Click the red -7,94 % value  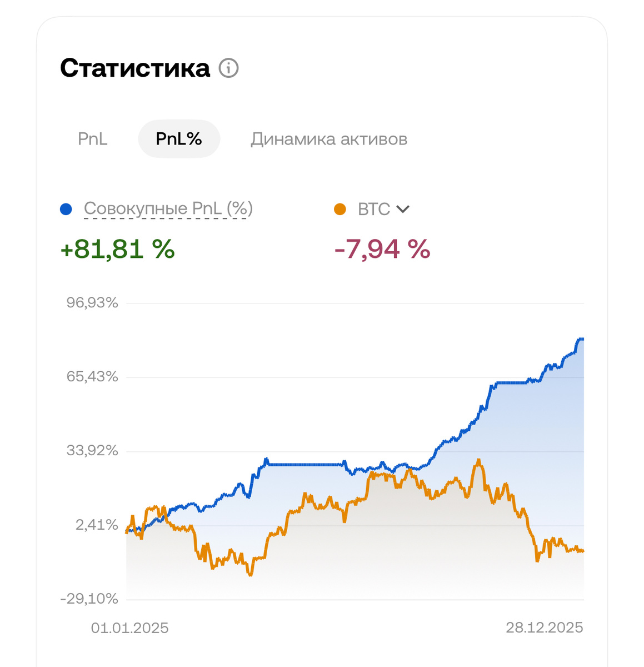click(382, 249)
